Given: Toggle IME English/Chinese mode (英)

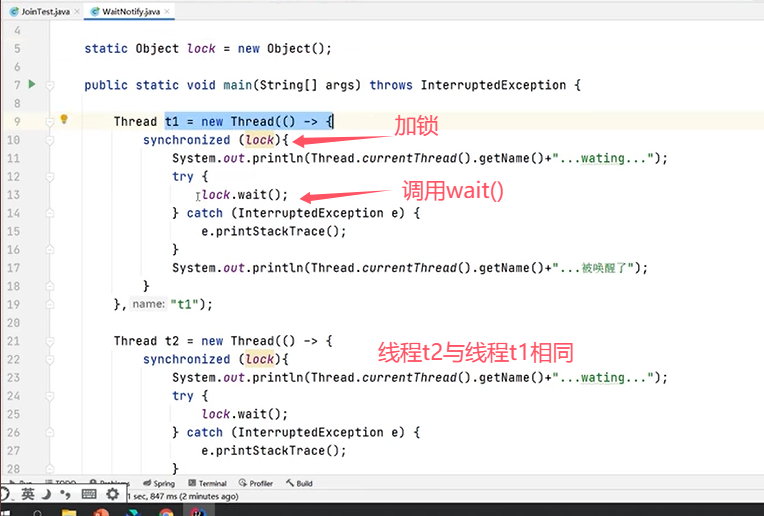Looking at the screenshot, I should point(28,494).
